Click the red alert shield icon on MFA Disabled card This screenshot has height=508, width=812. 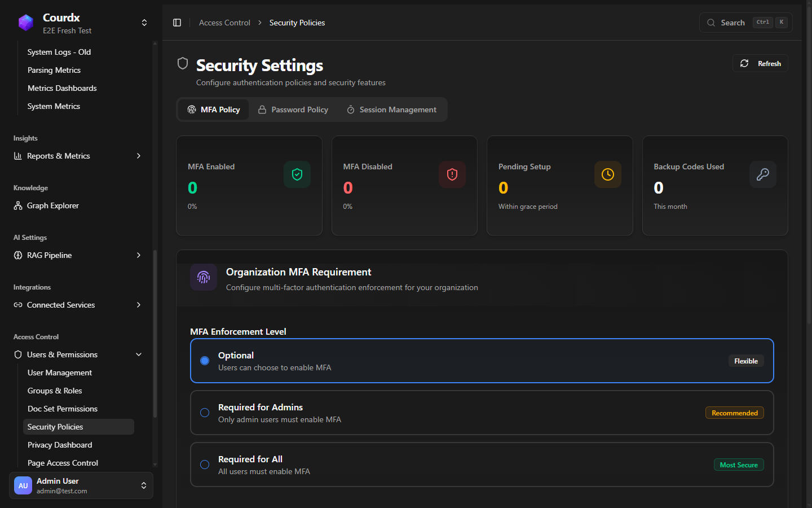[452, 174]
